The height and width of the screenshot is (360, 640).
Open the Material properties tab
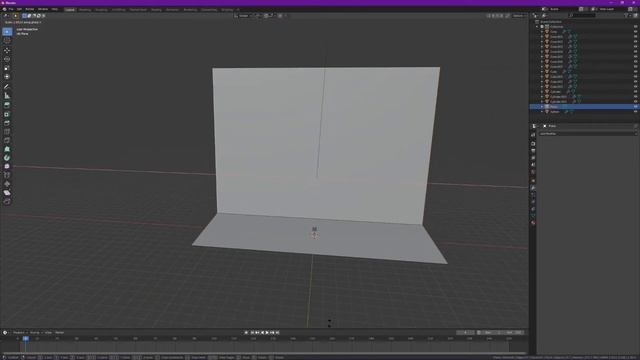(x=533, y=223)
